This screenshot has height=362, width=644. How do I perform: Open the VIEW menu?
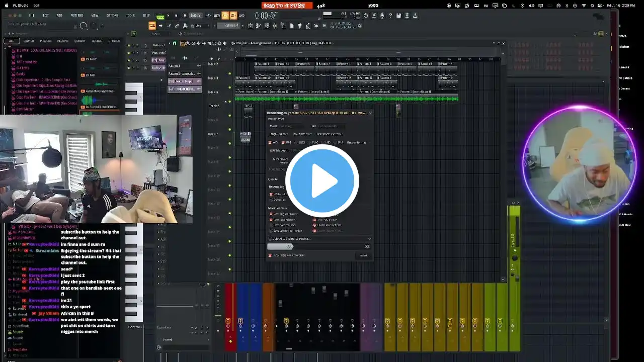[x=95, y=16]
